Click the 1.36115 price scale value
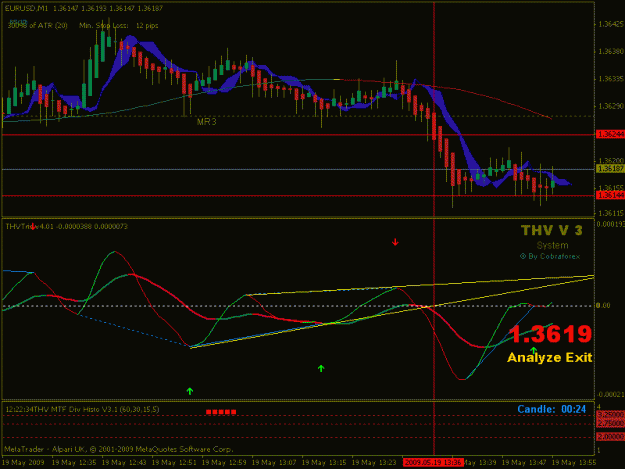Viewport: 625px width, 469px height. (x=611, y=213)
